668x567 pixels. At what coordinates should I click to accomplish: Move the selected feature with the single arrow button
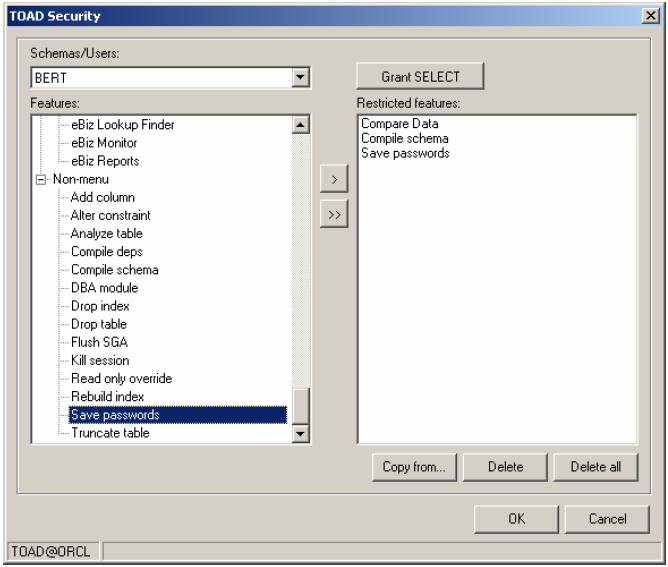334,179
